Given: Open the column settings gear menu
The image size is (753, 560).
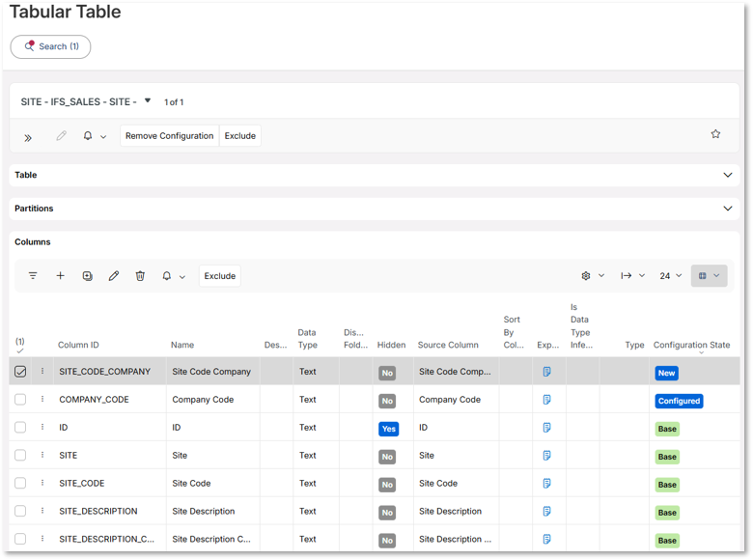Looking at the screenshot, I should 593,276.
